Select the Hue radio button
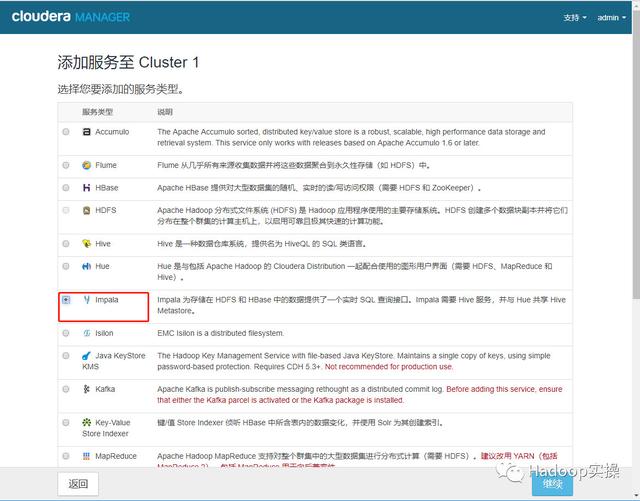This screenshot has width=640, height=501. 66,266
